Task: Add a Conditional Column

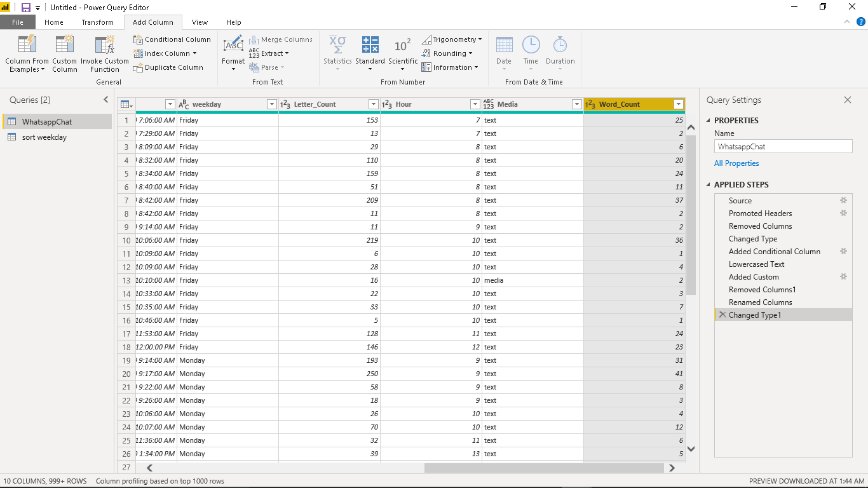Action: pos(172,39)
